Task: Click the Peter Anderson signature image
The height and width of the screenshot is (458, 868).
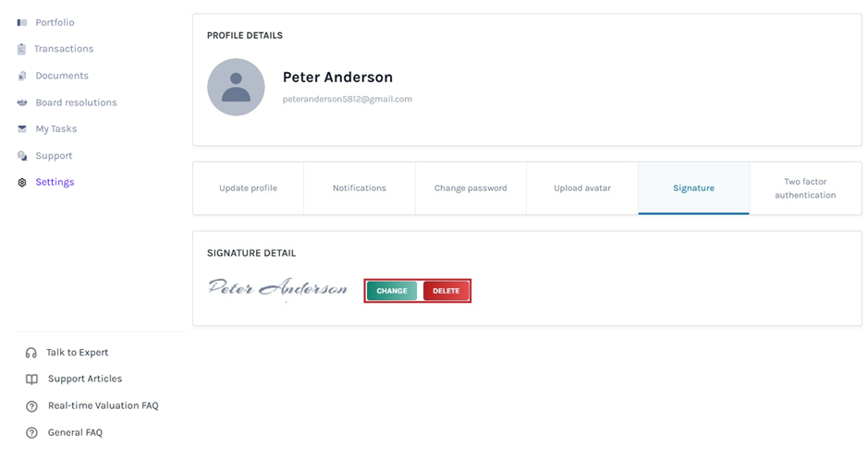Action: [277, 288]
